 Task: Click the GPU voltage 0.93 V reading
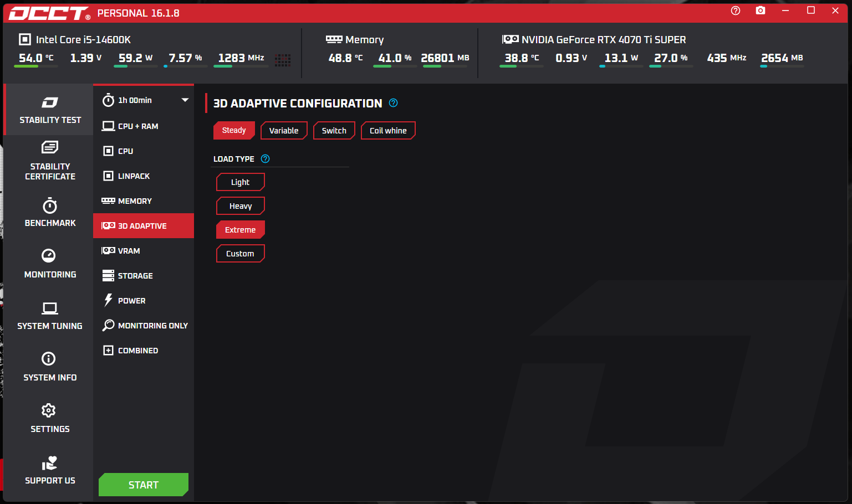tap(572, 58)
